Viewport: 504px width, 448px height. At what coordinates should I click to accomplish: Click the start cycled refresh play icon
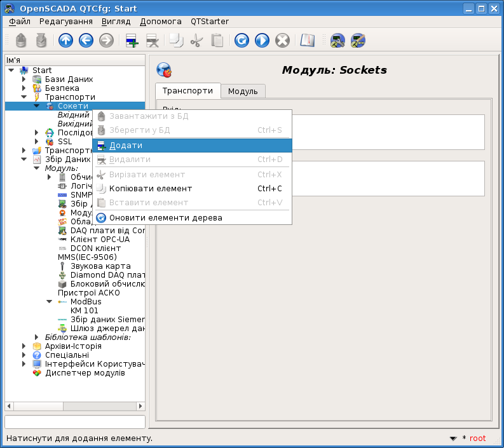262,41
